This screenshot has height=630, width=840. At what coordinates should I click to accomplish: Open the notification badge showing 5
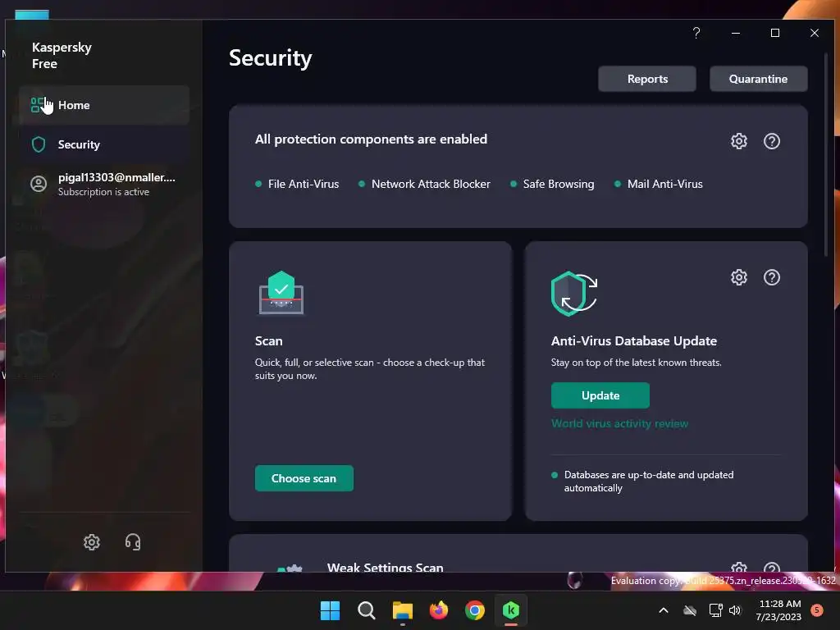pos(818,609)
